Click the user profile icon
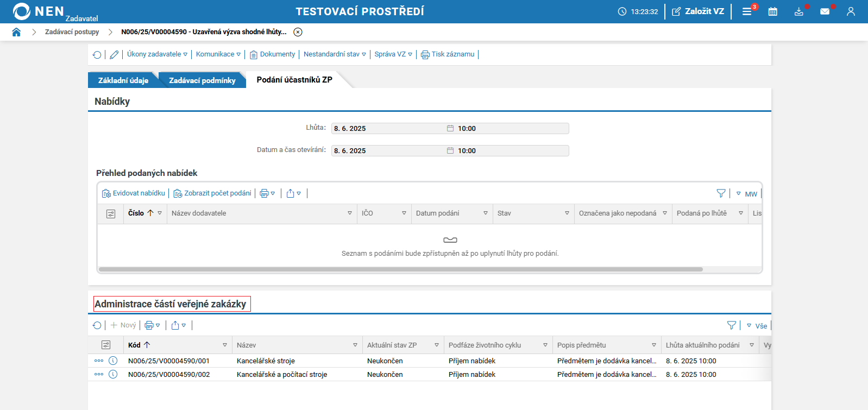The height and width of the screenshot is (410, 868). [851, 11]
